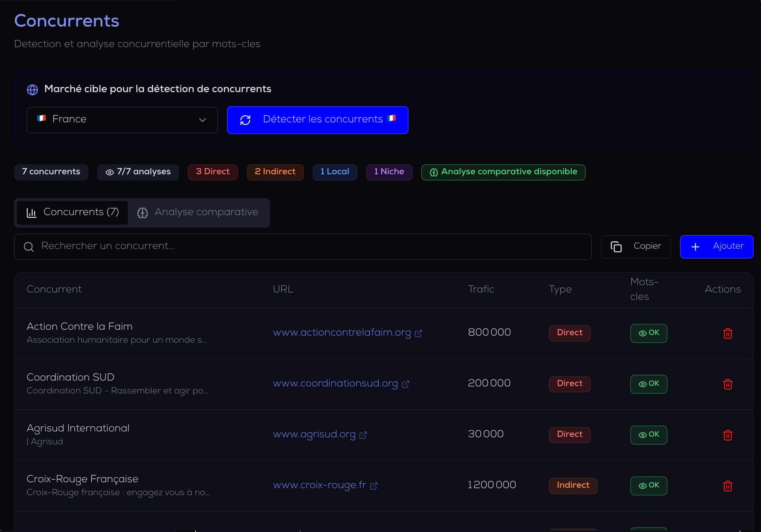Image resolution: width=761 pixels, height=532 pixels.
Task: Expand the market list chevron
Action: pos(202,120)
